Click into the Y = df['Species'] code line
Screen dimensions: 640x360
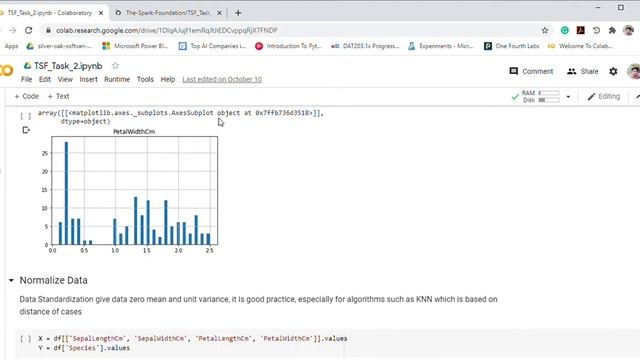pos(84,348)
